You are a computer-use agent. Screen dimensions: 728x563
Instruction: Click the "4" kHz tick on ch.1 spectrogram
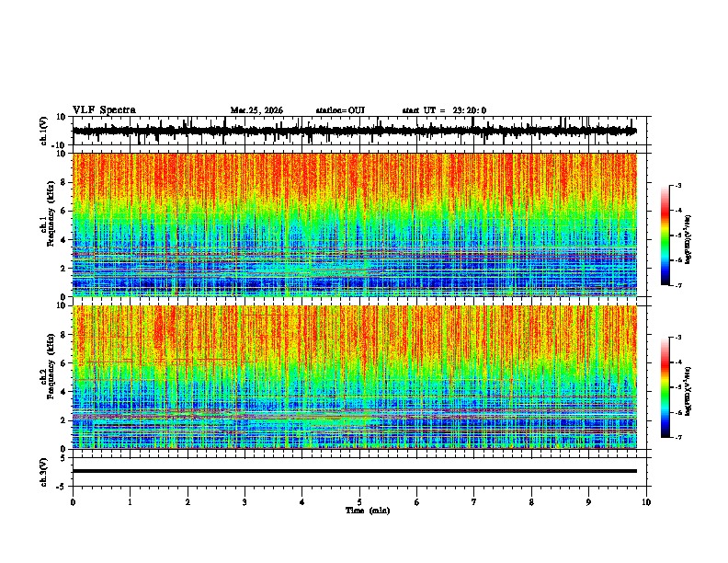pyautogui.click(x=64, y=240)
